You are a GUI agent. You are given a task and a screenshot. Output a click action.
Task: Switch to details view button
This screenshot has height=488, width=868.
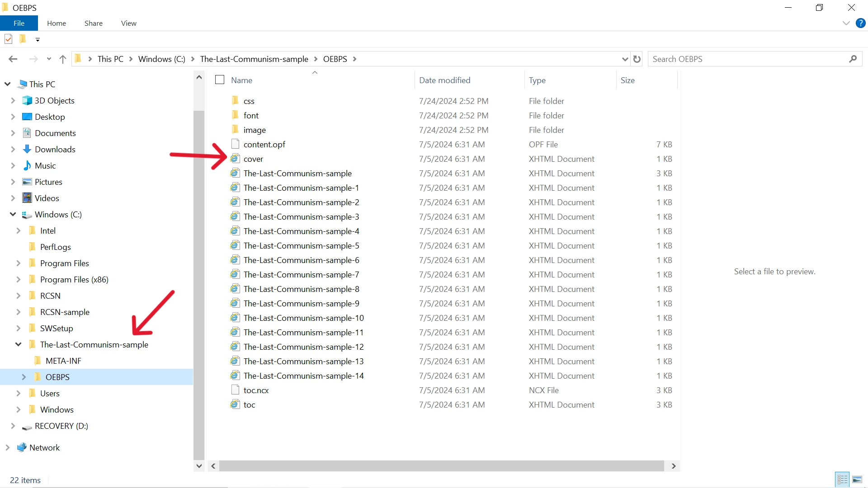[842, 479]
